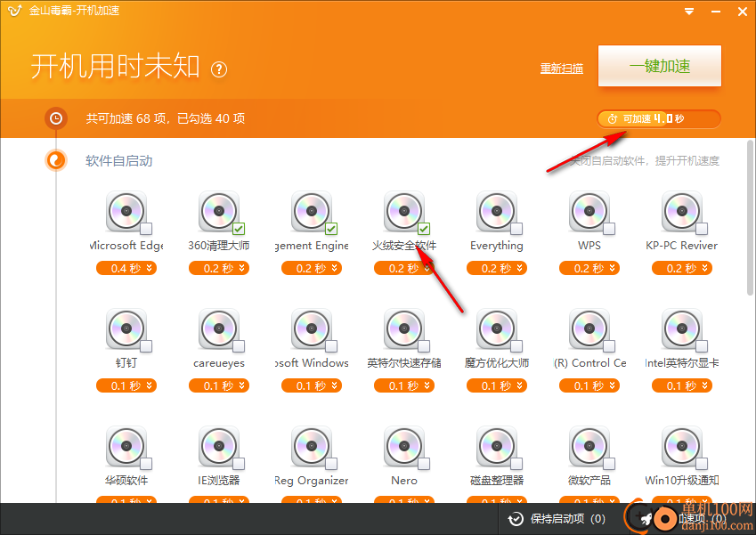Expand the 0.1 秒 dropdown under careueyes

219,385
